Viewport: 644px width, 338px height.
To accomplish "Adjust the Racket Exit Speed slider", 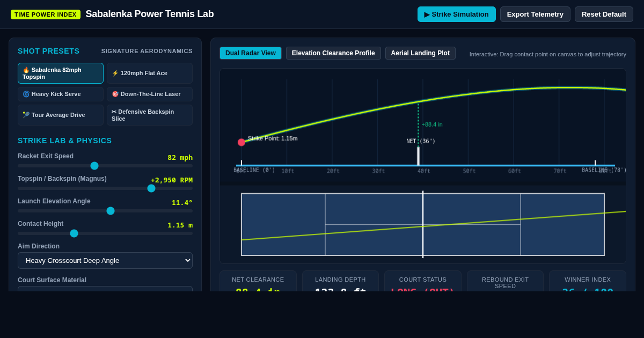I will click(x=105, y=166).
